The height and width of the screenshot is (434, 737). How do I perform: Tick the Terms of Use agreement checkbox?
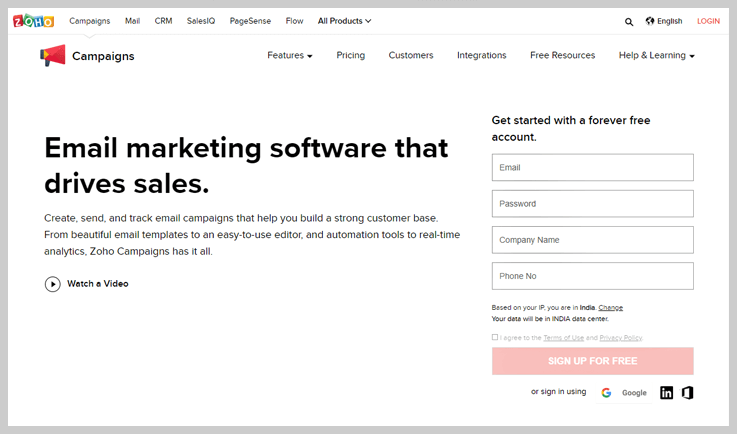(494, 337)
